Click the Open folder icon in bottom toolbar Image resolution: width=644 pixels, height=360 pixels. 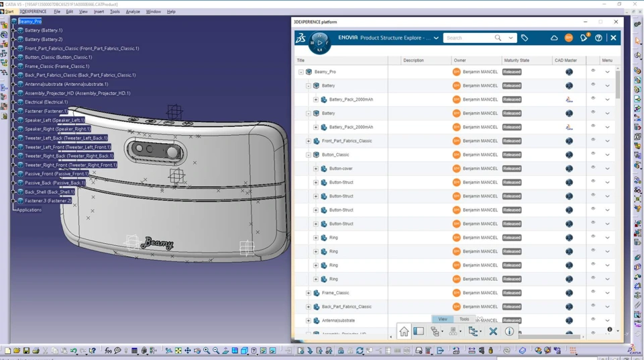(x=17, y=351)
